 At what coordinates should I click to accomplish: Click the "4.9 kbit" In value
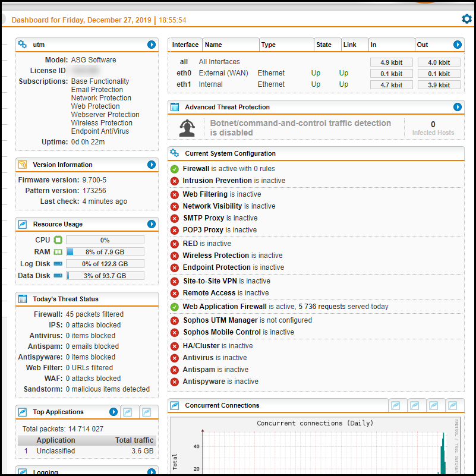click(x=391, y=62)
